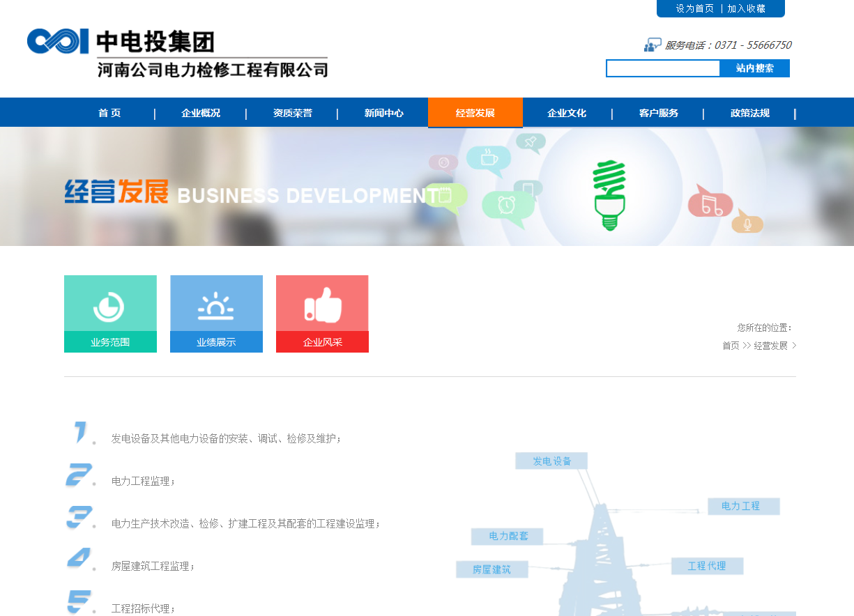Click the pie chart icon above 业务范围
854x616 pixels.
click(109, 306)
